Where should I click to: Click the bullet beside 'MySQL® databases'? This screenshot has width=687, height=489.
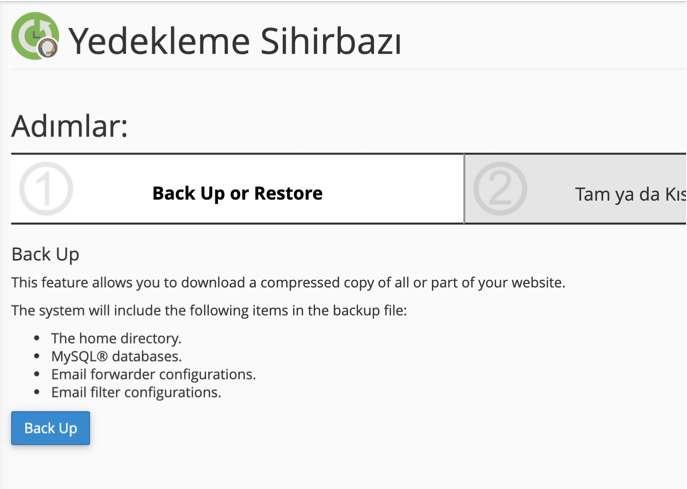tap(37, 357)
